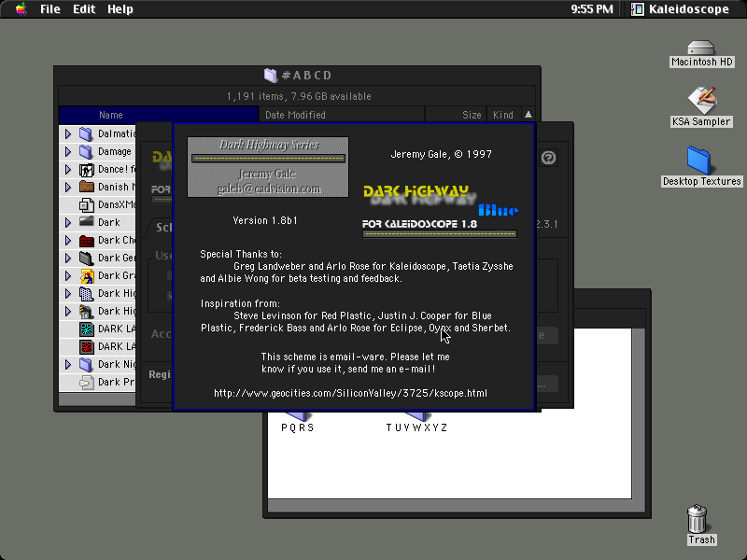
Task: Expand the Dark Ge folder row
Action: [68, 259]
